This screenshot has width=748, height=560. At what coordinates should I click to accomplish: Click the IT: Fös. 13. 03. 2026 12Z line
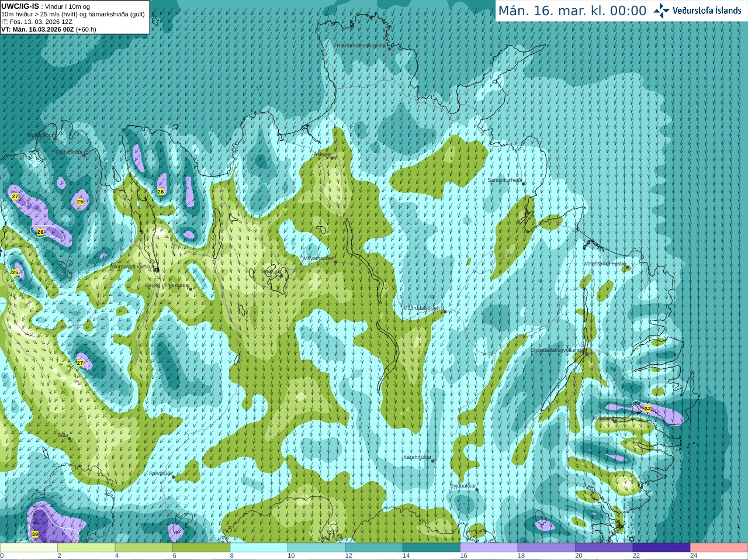[x=37, y=22]
